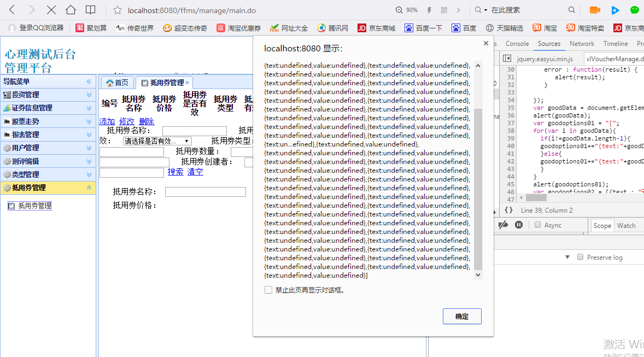
Task: Switch to DevTools Network tab
Action: click(582, 44)
